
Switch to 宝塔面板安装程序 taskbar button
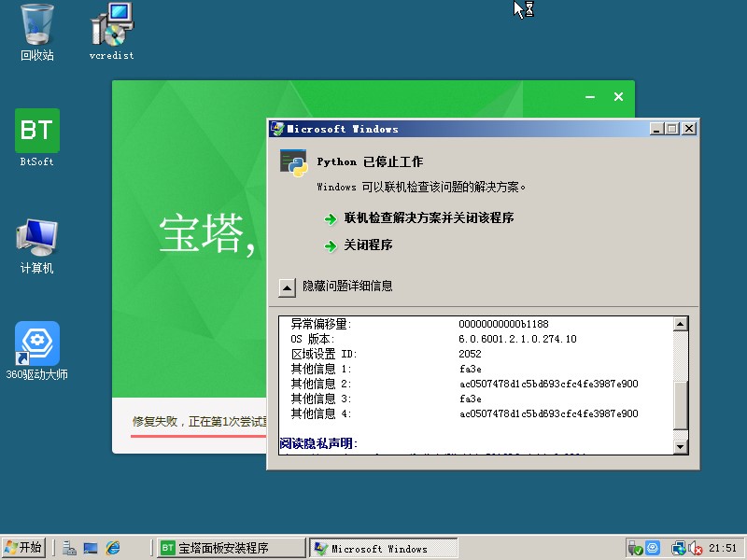coord(231,548)
